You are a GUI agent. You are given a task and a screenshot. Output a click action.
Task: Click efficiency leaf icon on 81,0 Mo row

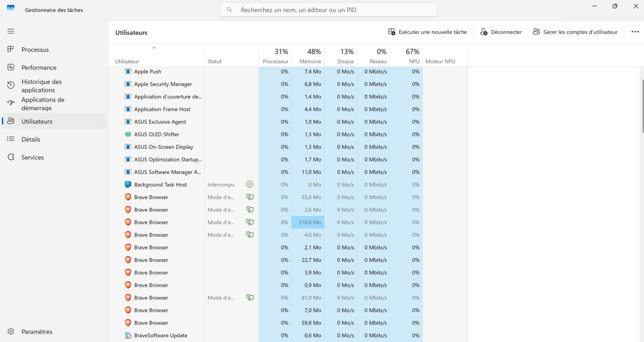point(250,297)
